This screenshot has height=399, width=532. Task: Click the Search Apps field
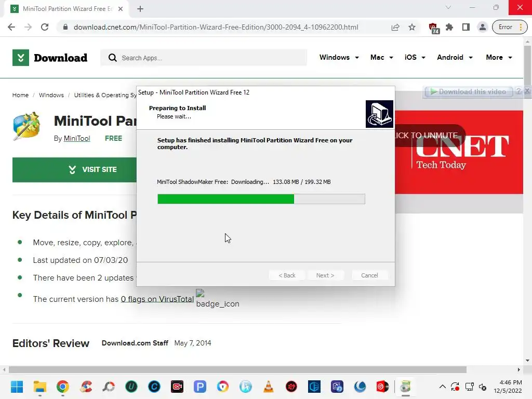coord(204,58)
